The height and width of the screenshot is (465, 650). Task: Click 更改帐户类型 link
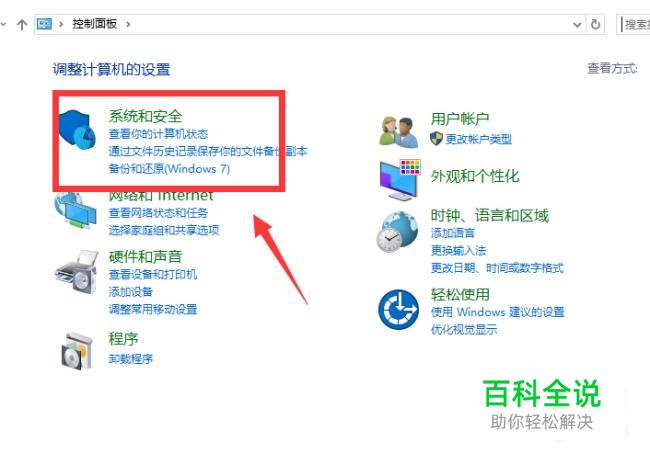(478, 139)
